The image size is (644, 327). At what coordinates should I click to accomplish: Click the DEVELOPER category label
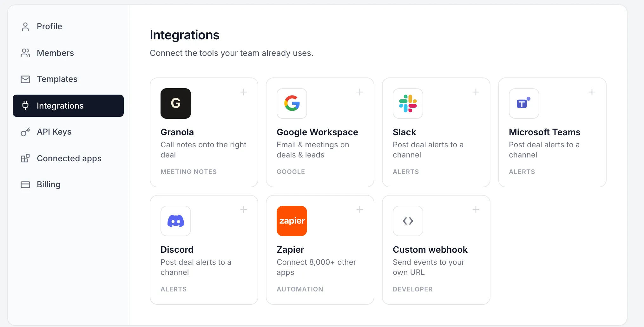point(413,289)
